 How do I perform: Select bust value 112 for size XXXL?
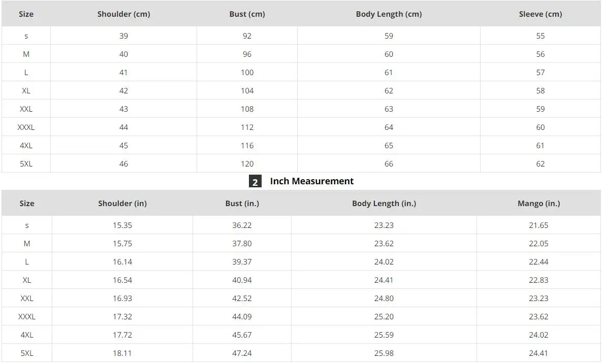click(x=247, y=127)
